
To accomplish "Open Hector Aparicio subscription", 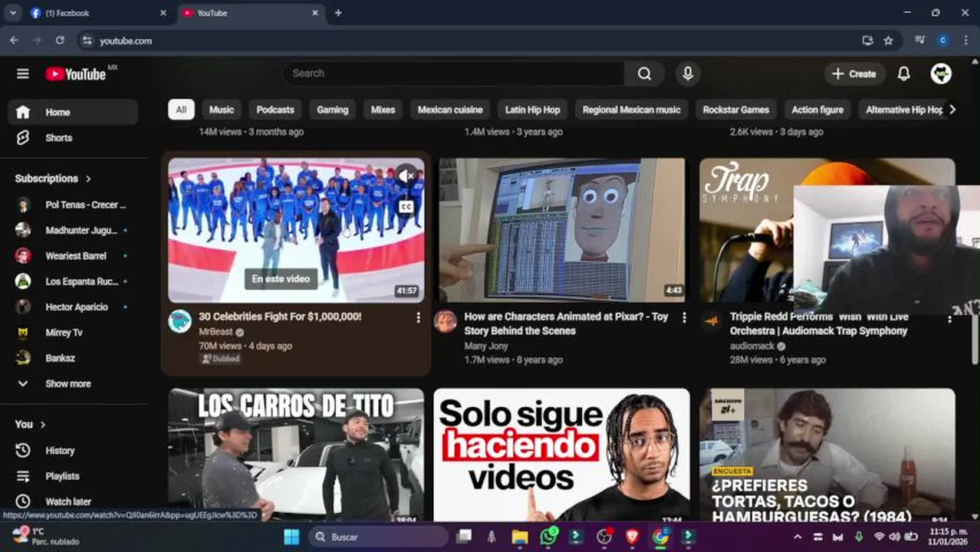I will 74,307.
